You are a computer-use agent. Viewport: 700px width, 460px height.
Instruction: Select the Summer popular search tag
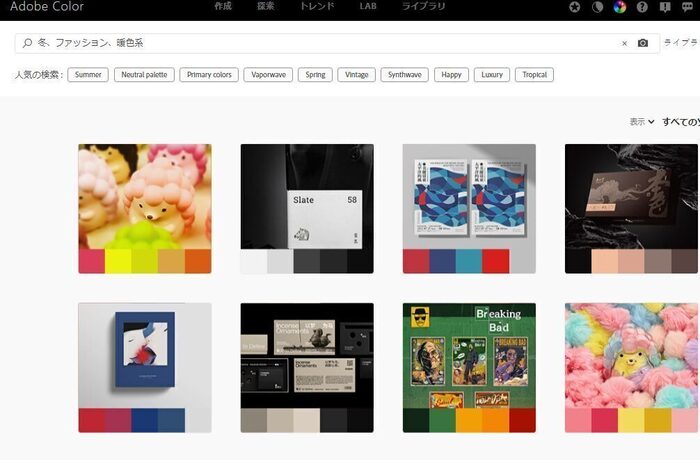tap(88, 75)
